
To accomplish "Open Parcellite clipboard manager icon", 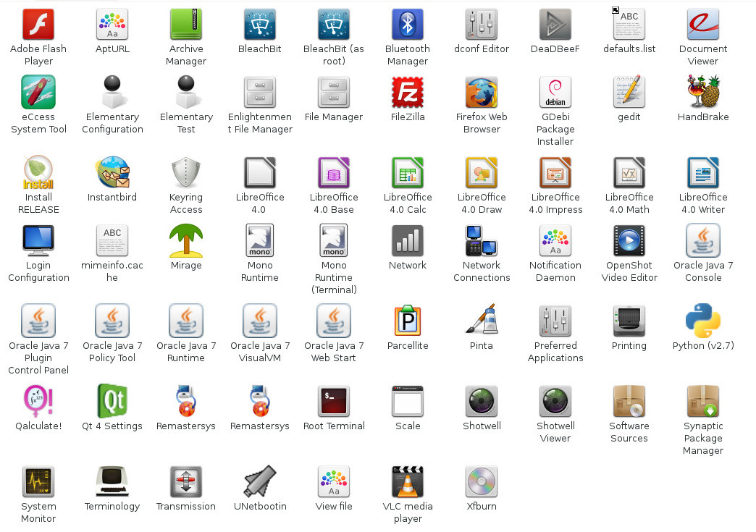I will click(x=408, y=321).
